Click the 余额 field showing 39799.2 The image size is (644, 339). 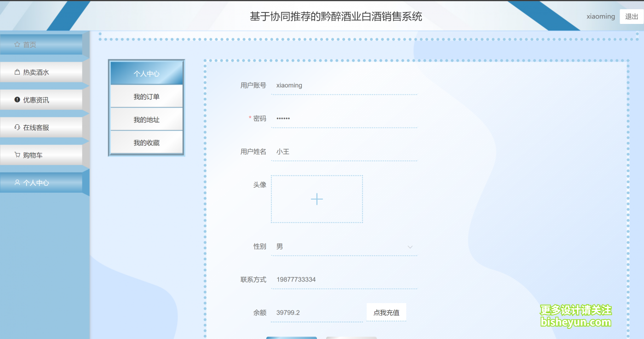click(x=317, y=313)
